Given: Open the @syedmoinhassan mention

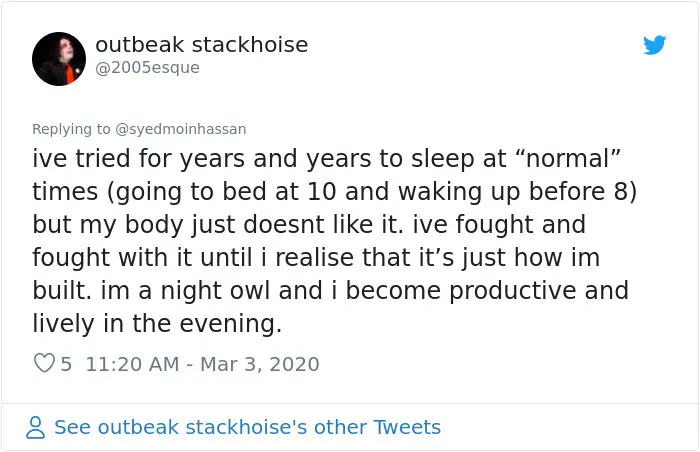Looking at the screenshot, I should [x=181, y=129].
